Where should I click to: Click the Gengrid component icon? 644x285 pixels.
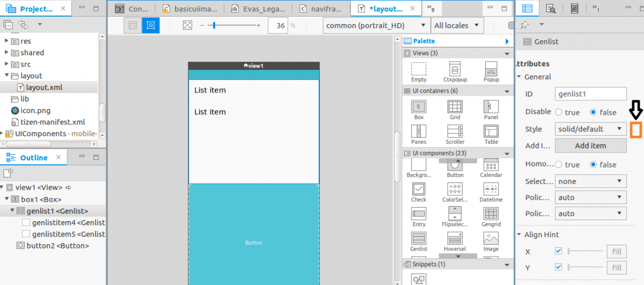[491, 214]
